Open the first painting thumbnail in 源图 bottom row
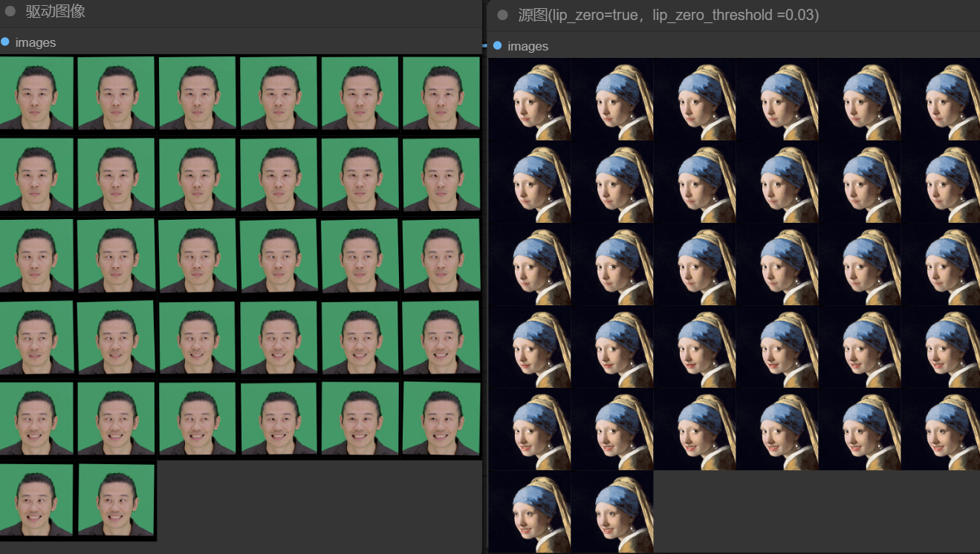Image resolution: width=980 pixels, height=554 pixels. pyautogui.click(x=530, y=512)
